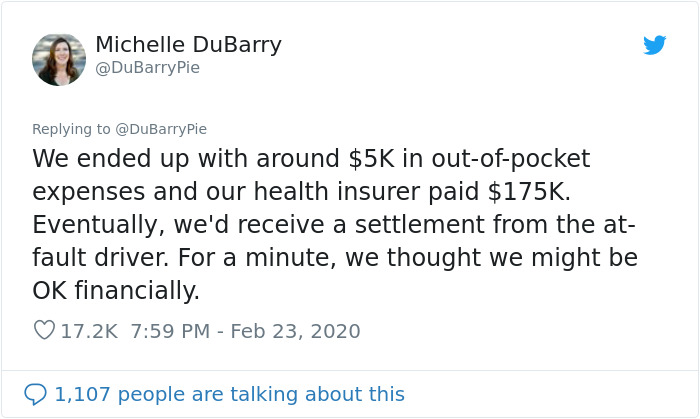
Task: Click the Twitter bird logo
Action: 654,45
